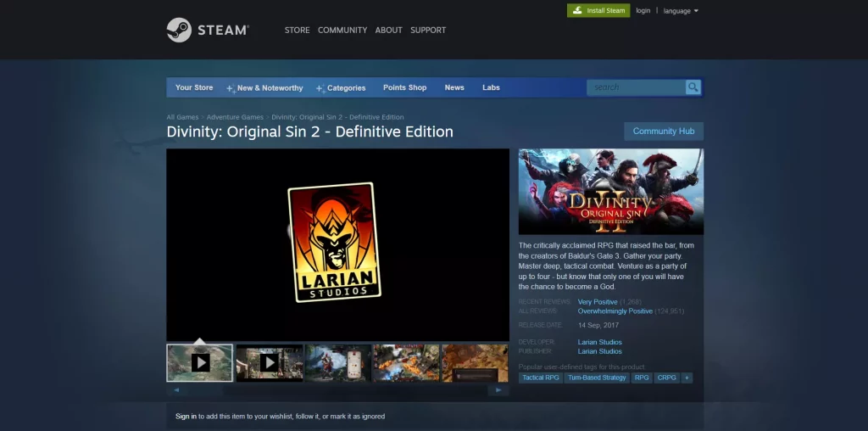Click the Divinity: Original Sin 2 breadcrumb
The image size is (868, 431).
(337, 117)
